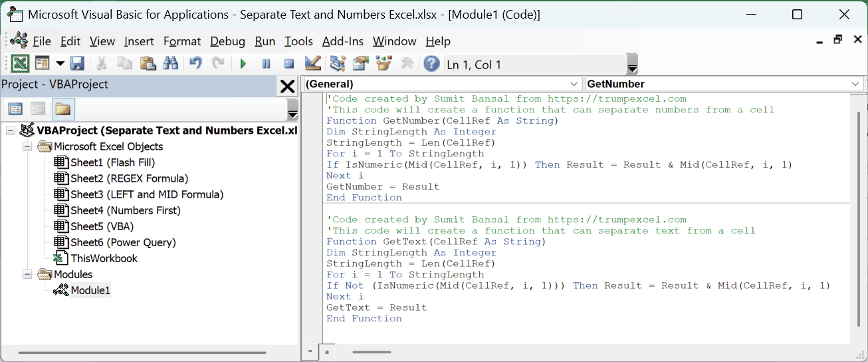Open the Edit menu
This screenshot has width=868, height=362.
(x=70, y=41)
